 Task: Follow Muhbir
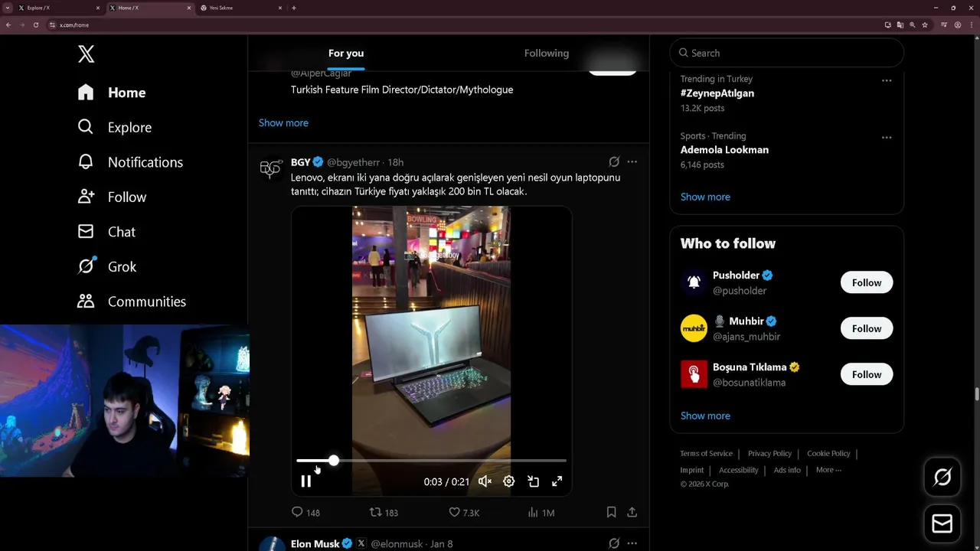[867, 328]
